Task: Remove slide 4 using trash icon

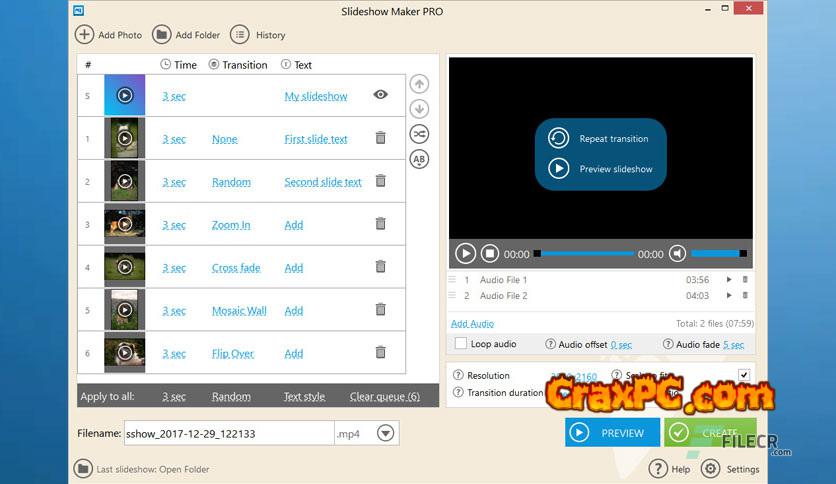Action: (381, 266)
